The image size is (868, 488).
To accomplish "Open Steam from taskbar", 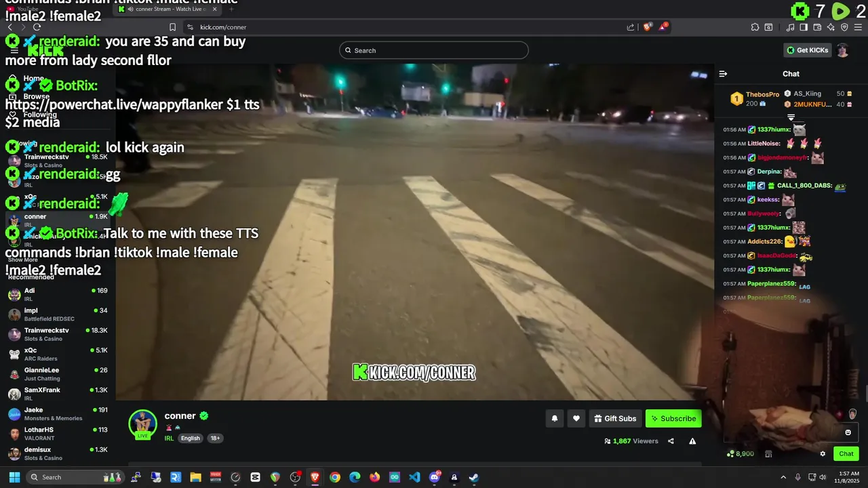I will (x=474, y=477).
